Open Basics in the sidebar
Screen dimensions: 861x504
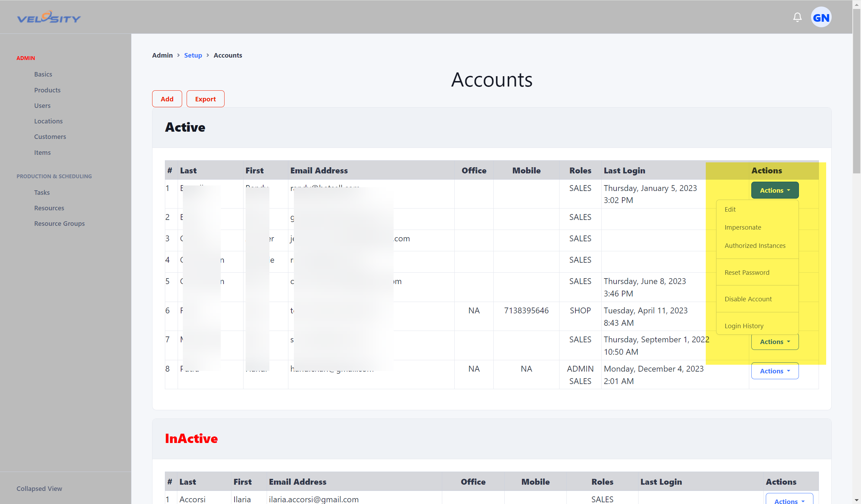(43, 74)
